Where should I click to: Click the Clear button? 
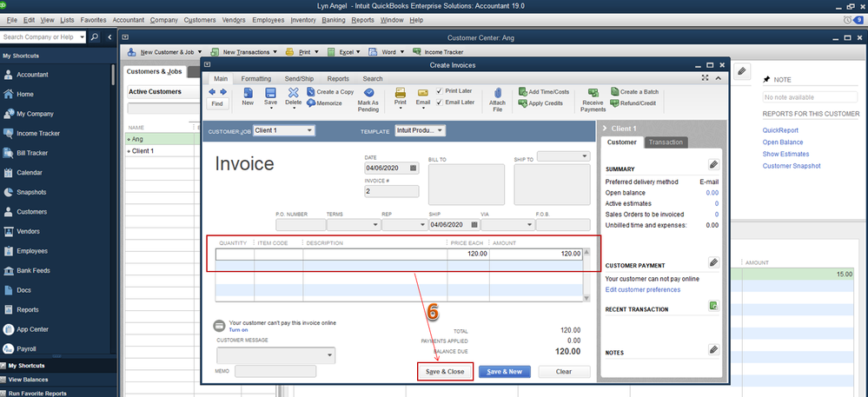564,372
